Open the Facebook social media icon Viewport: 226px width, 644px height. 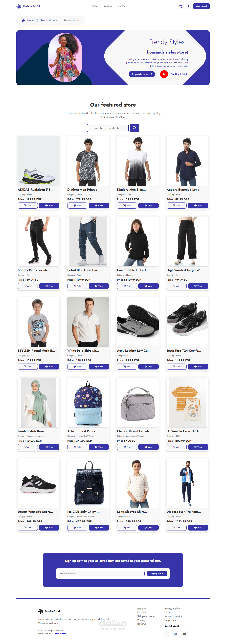167,634
